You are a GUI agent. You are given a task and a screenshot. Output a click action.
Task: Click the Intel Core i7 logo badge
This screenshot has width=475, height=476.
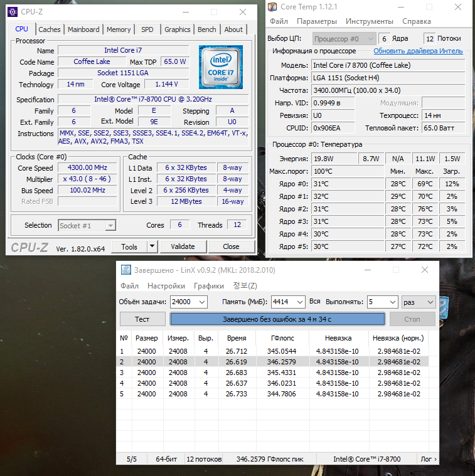click(221, 67)
